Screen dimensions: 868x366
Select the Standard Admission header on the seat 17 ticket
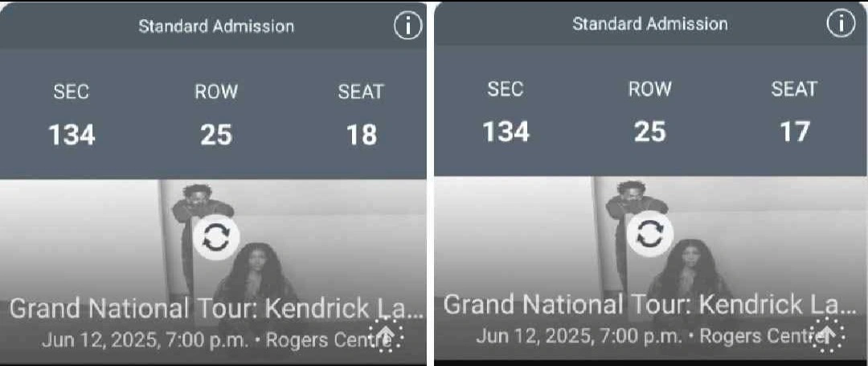click(x=650, y=24)
